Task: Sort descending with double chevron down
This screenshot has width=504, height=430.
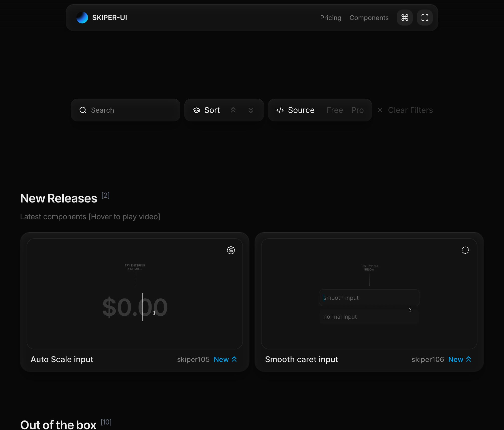Action: tap(250, 110)
